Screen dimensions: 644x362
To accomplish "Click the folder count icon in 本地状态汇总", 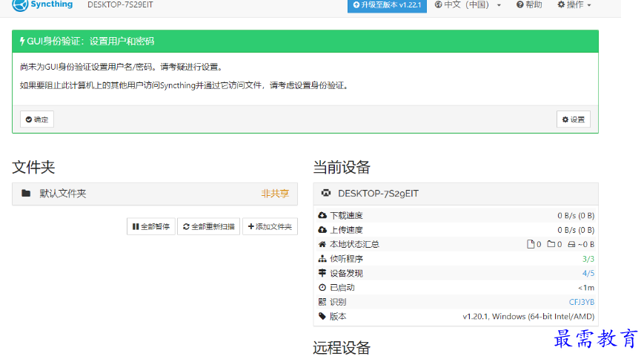I will [x=551, y=244].
